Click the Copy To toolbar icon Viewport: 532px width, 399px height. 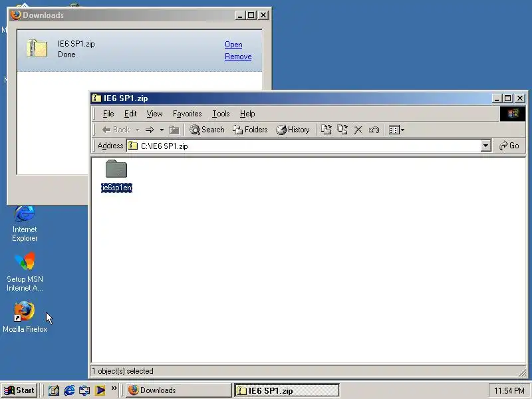point(342,130)
